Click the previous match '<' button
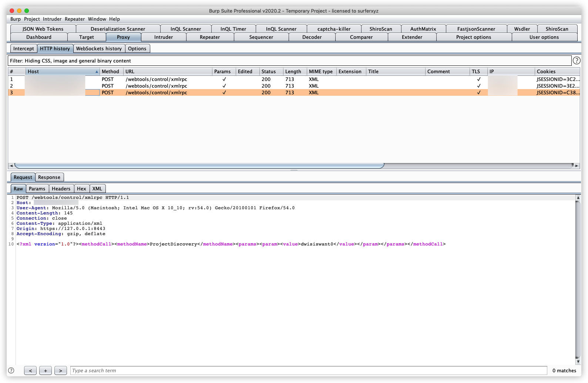 point(30,370)
